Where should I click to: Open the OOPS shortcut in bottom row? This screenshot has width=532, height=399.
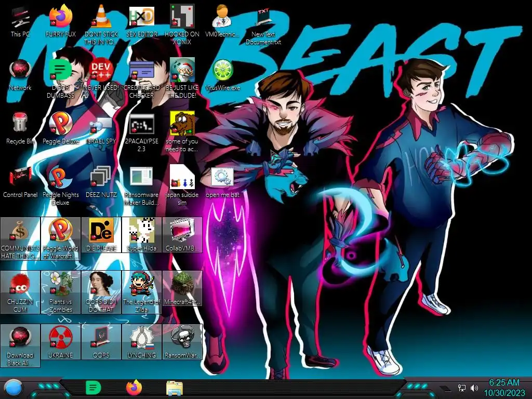[101, 342]
